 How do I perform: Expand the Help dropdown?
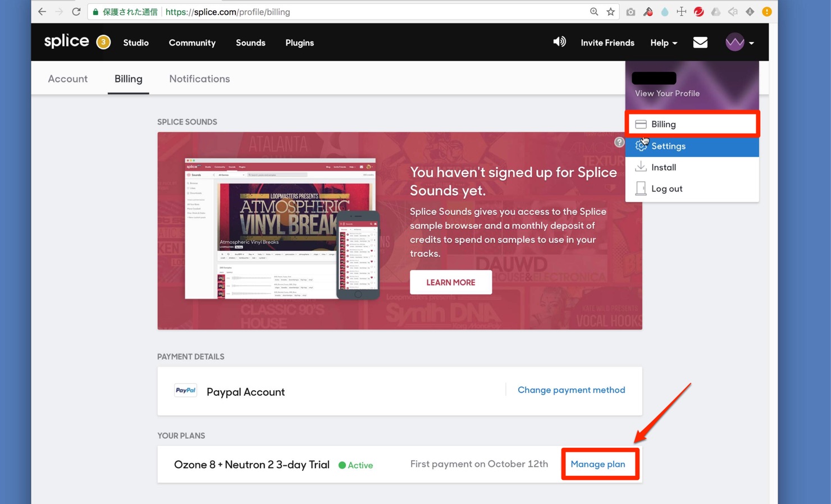(664, 43)
